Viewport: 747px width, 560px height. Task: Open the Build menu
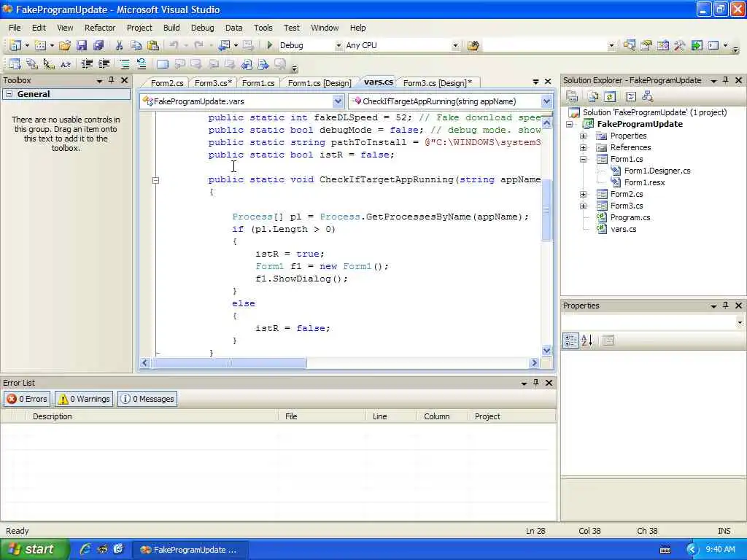[x=171, y=28]
